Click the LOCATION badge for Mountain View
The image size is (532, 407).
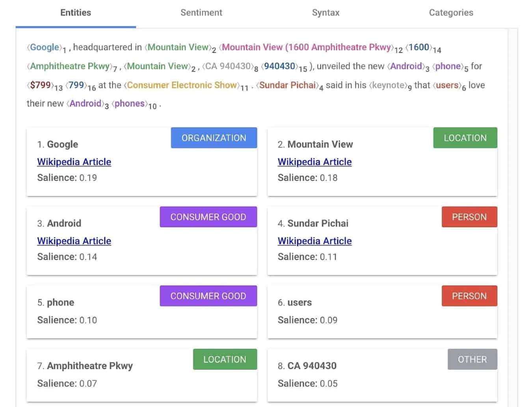(465, 138)
